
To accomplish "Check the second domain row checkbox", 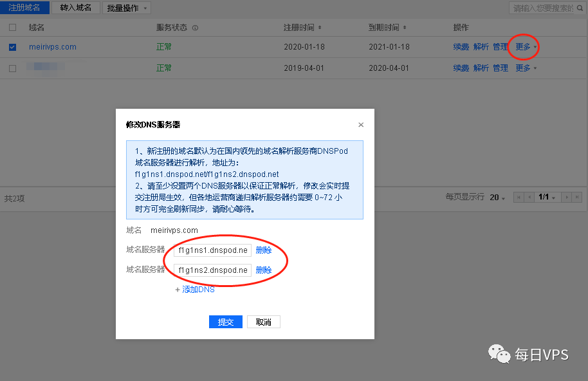I will click(x=12, y=68).
